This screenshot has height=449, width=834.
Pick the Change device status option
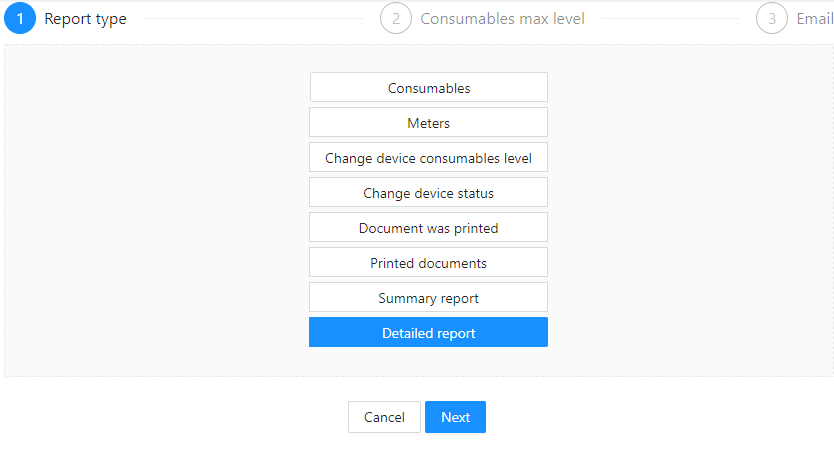pyautogui.click(x=429, y=193)
